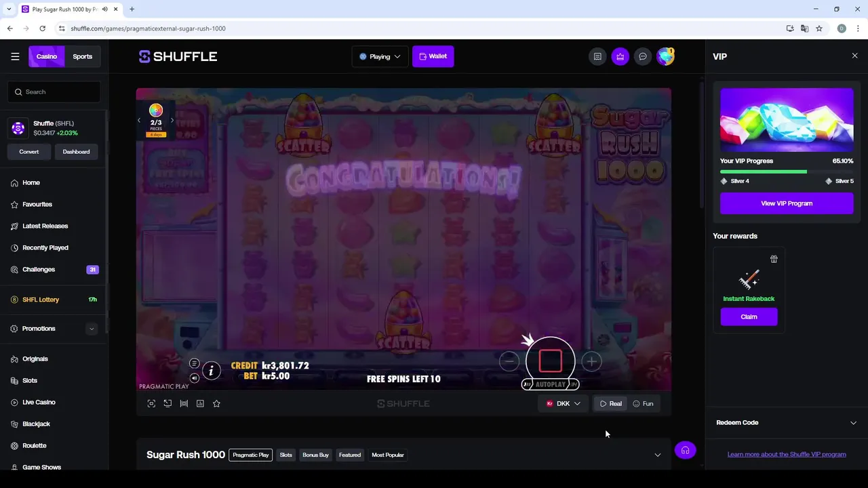Expand the Sugar Rush 1000 details
The width and height of the screenshot is (868, 488).
(657, 455)
